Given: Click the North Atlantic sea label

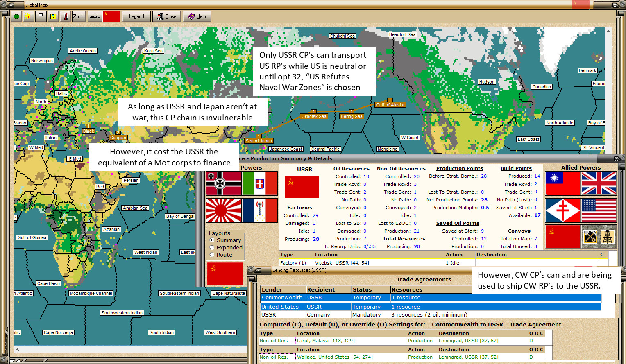Looking at the screenshot, I should 560,123.
